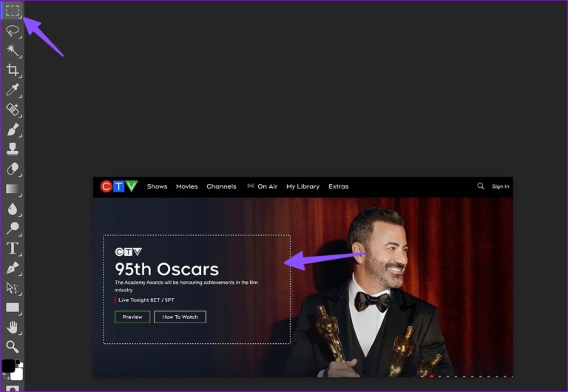The height and width of the screenshot is (392, 568).
Task: Choose the Gradient tool
Action: pyautogui.click(x=13, y=189)
